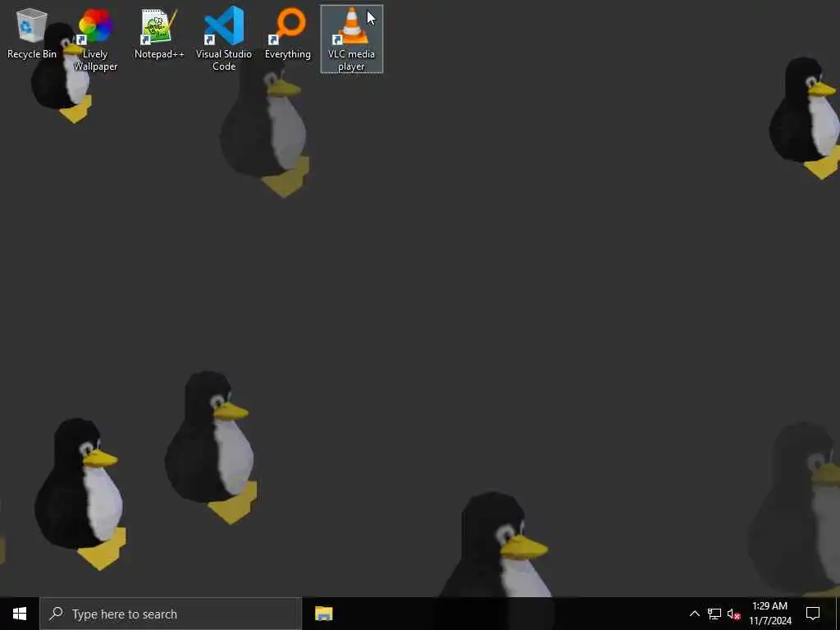Screen dimensions: 840x630
Task: Select the Everything search shortcut
Action: 288,33
